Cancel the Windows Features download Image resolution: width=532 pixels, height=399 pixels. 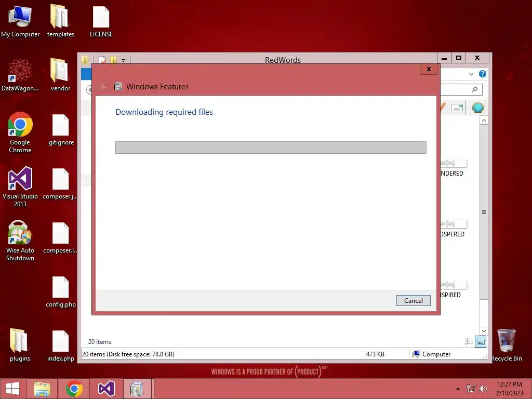pyautogui.click(x=413, y=301)
